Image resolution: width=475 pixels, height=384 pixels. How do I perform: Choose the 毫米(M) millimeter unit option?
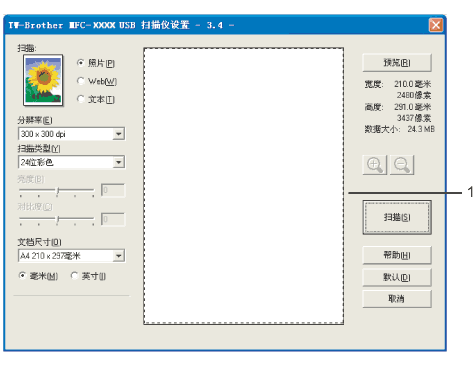22,276
